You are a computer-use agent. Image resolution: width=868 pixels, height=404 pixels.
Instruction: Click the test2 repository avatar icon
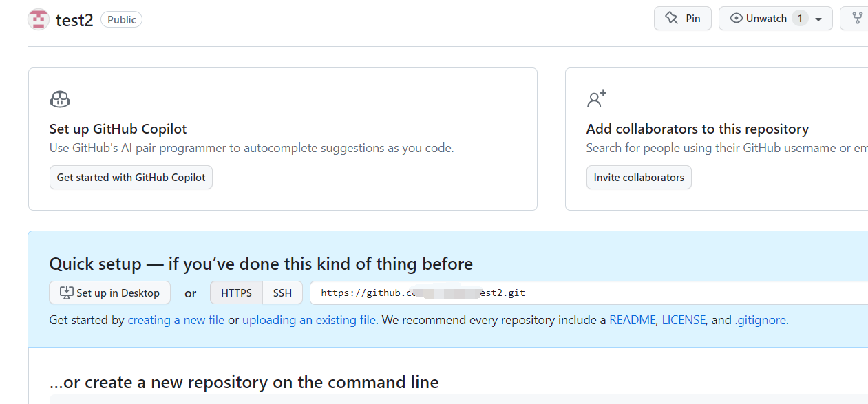point(39,19)
